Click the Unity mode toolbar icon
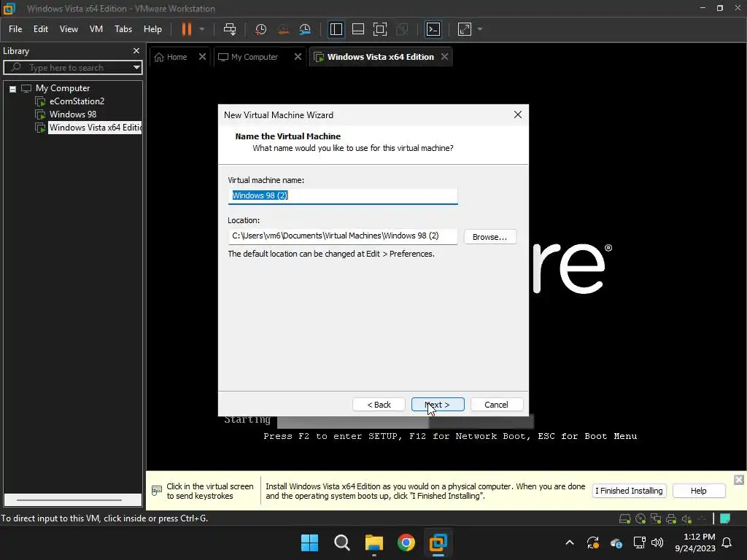 [x=402, y=29]
